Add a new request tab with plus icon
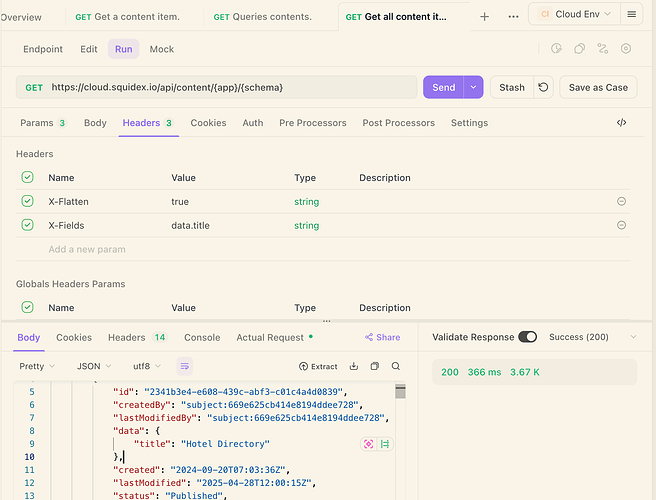Image resolution: width=656 pixels, height=500 pixels. [x=484, y=17]
